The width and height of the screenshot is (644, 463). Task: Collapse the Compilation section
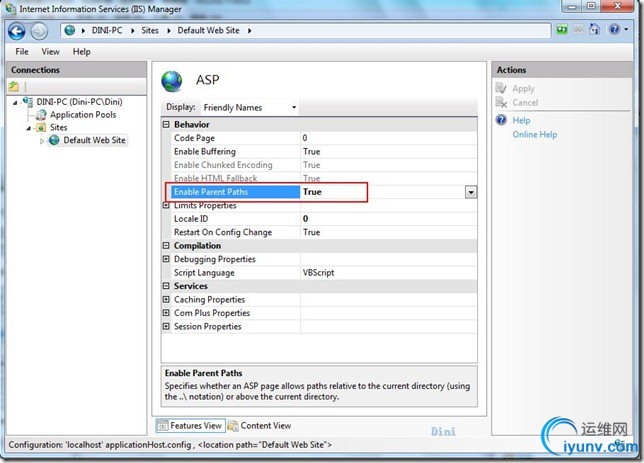pos(166,246)
